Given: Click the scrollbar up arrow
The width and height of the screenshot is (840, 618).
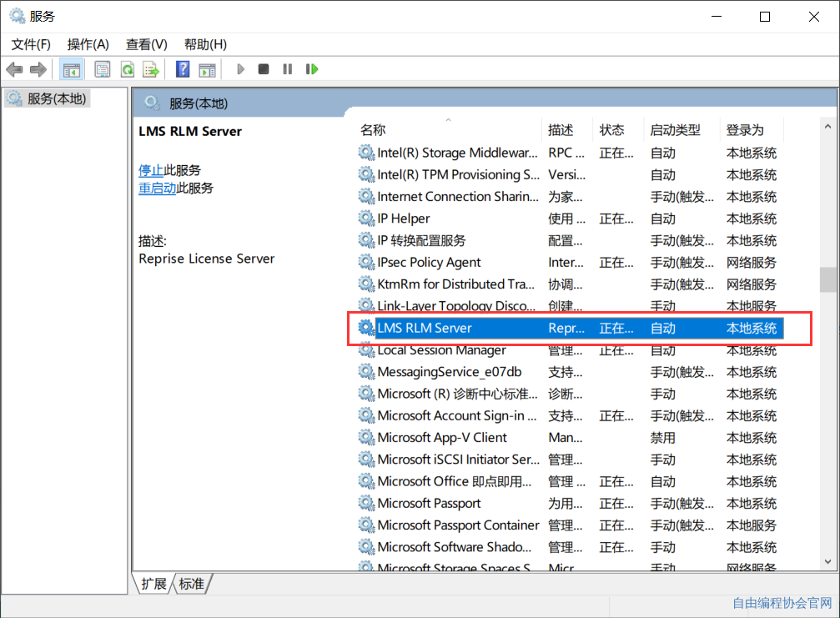Looking at the screenshot, I should tap(827, 127).
